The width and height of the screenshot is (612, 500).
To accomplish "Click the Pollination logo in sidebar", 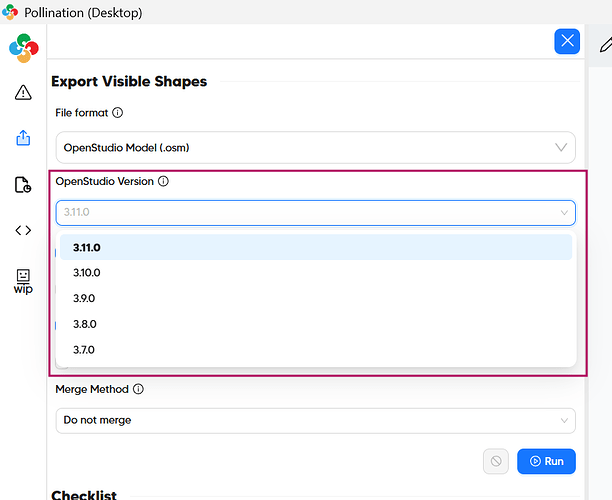I will (x=24, y=48).
